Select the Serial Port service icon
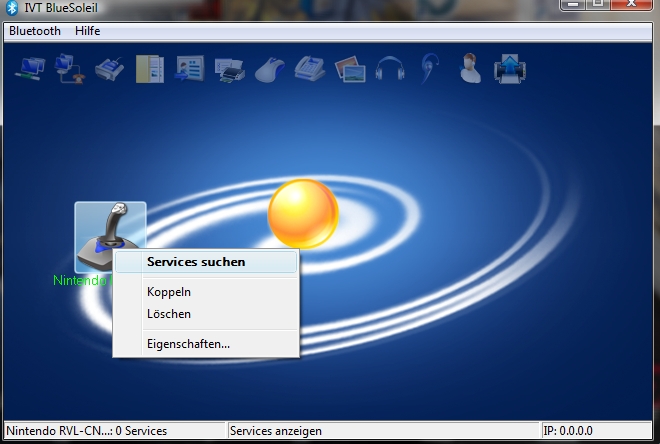The image size is (660, 444). 109,69
